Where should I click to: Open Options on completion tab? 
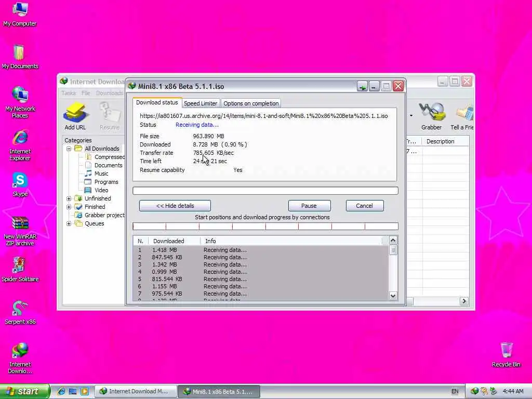point(251,103)
